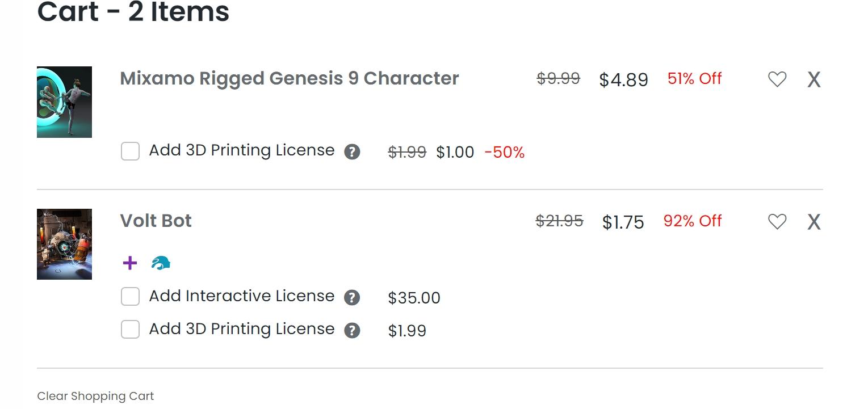Viewport: 868px width, 409px height.
Task: Show help for Interactive License
Action: pyautogui.click(x=352, y=298)
